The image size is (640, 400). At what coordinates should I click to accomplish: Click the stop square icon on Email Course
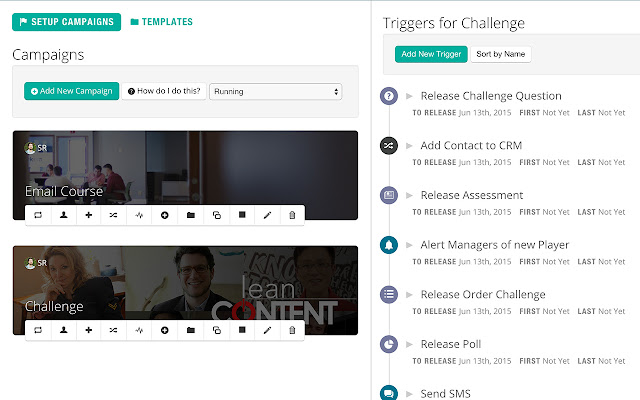tap(242, 215)
